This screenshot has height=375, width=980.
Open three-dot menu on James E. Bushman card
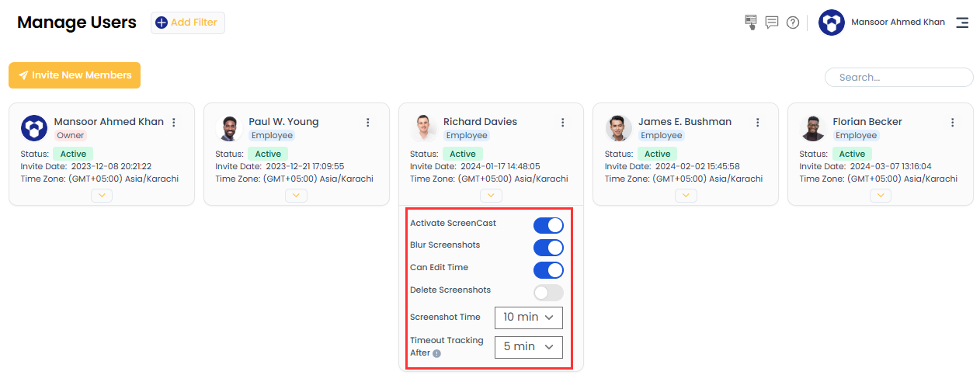pyautogui.click(x=757, y=123)
